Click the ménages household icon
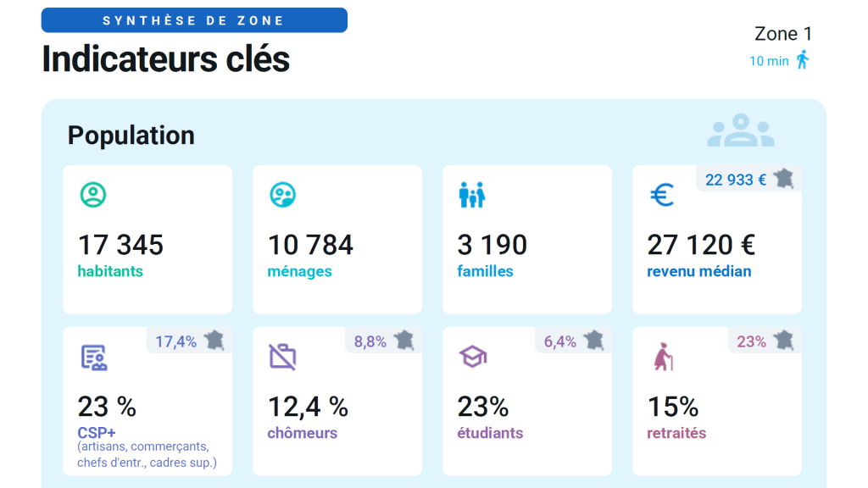868x488 pixels. [x=282, y=196]
